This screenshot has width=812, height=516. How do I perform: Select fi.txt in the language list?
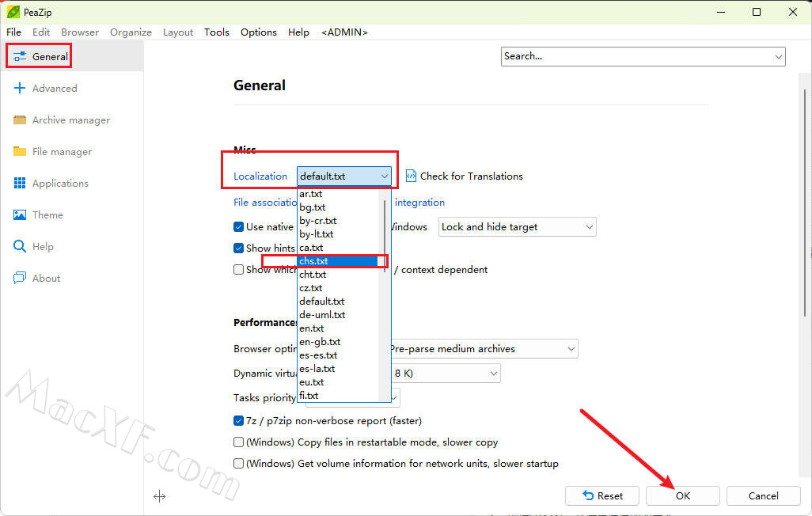click(x=338, y=395)
